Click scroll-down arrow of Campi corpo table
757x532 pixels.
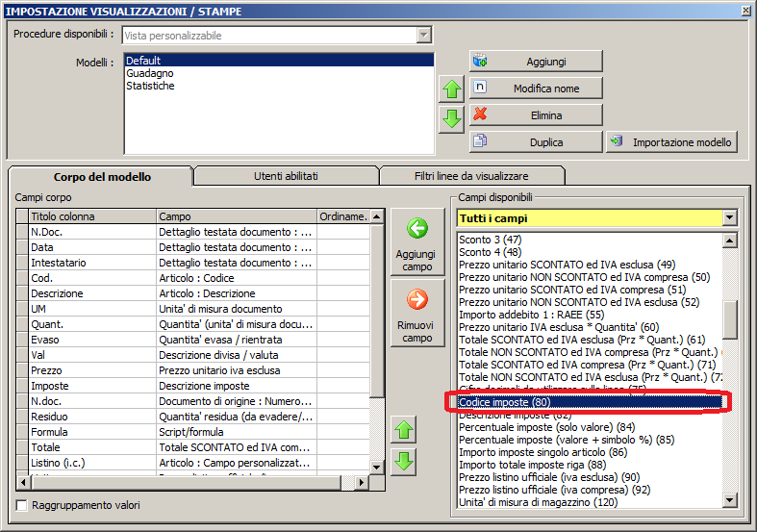pyautogui.click(x=377, y=467)
